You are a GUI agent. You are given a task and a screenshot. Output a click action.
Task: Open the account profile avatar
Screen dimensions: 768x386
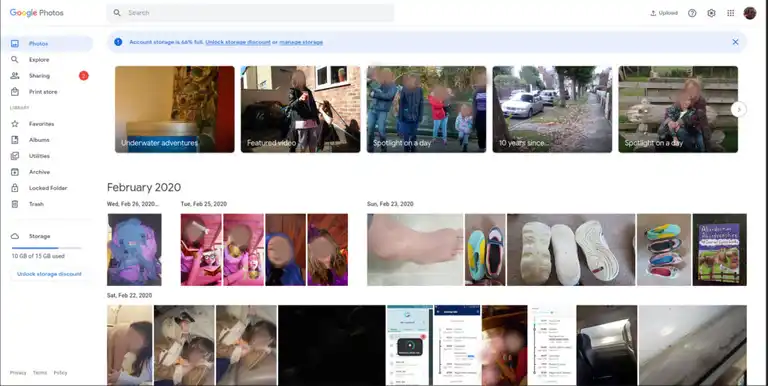click(x=749, y=13)
